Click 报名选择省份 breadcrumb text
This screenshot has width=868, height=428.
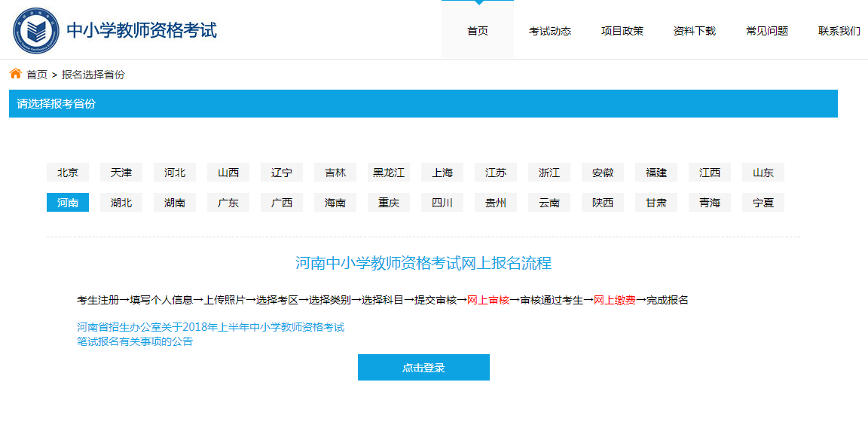(x=93, y=75)
